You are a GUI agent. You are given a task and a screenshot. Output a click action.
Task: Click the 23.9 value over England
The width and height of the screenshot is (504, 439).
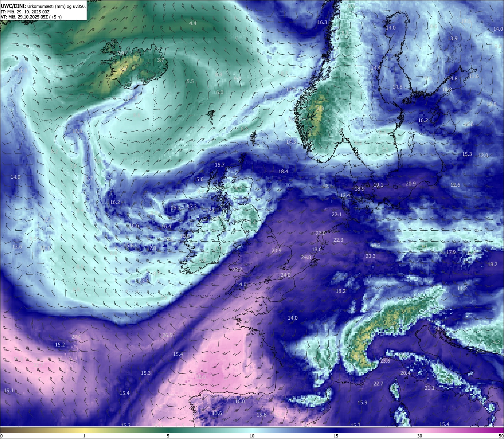pos(276,251)
